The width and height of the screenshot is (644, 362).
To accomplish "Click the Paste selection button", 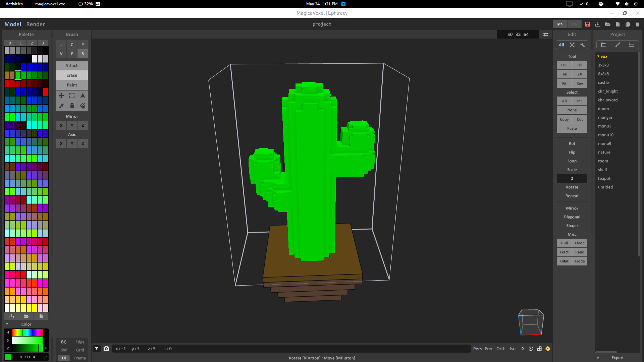I will click(572, 128).
